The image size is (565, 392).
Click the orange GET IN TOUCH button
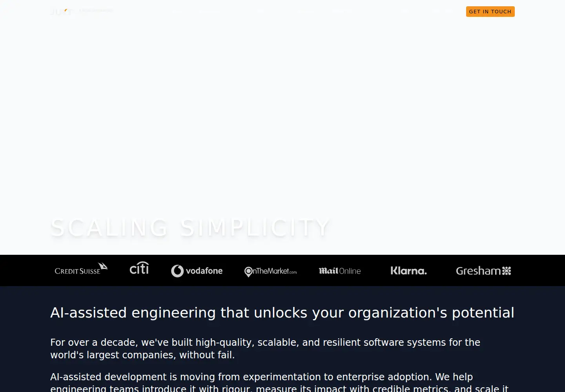[490, 11]
